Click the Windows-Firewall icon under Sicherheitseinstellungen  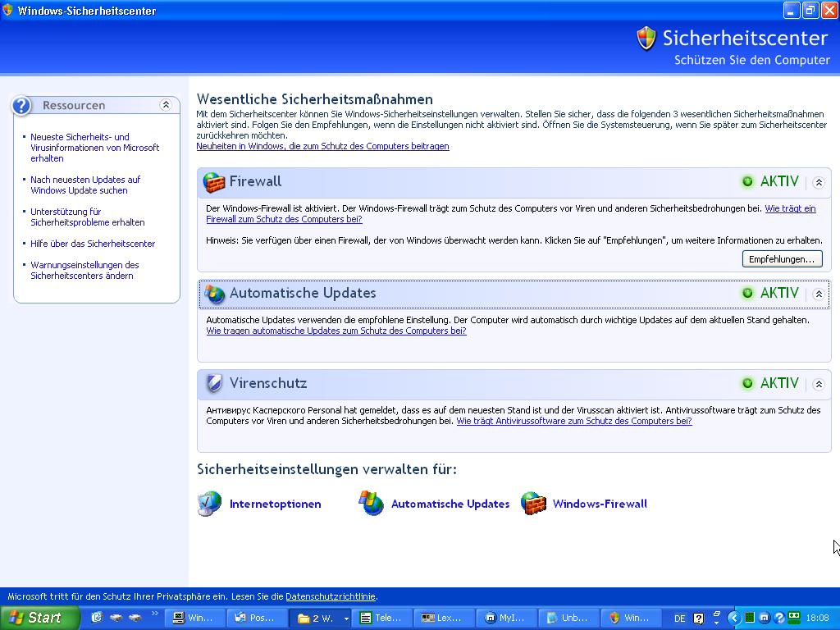tap(533, 504)
